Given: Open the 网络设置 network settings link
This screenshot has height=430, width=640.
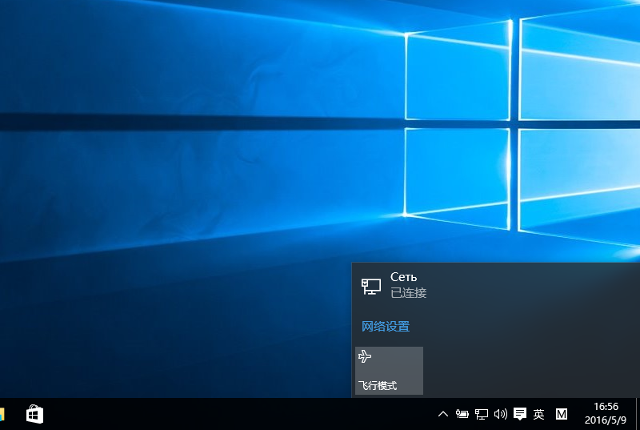Looking at the screenshot, I should click(385, 326).
